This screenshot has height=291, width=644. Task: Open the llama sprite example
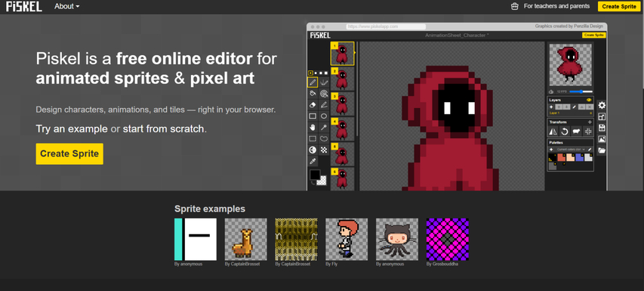[x=245, y=239]
